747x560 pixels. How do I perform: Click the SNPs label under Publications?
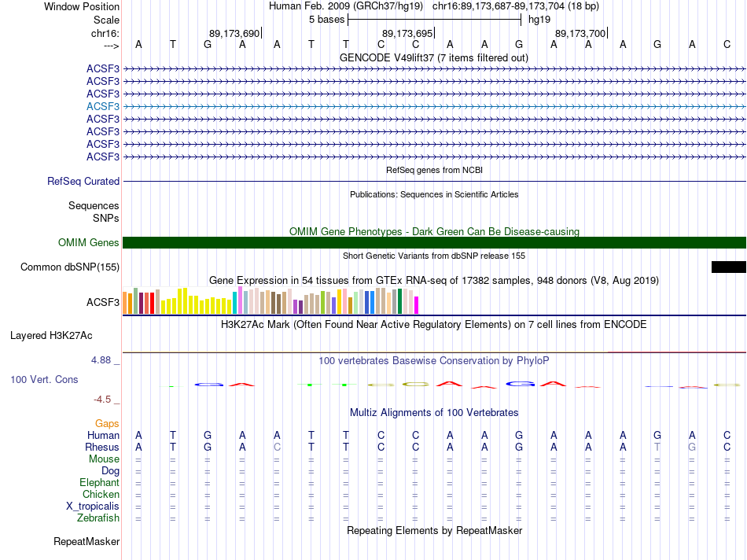pyautogui.click(x=106, y=218)
